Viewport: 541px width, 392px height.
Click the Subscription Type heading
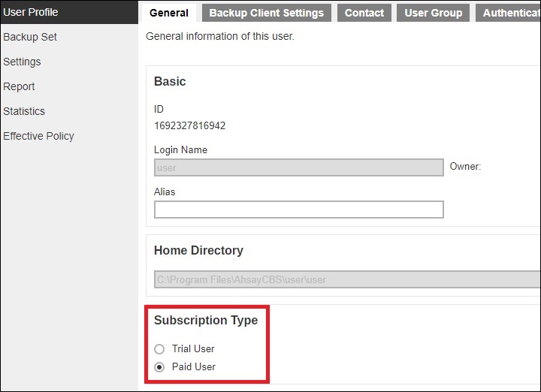point(206,320)
